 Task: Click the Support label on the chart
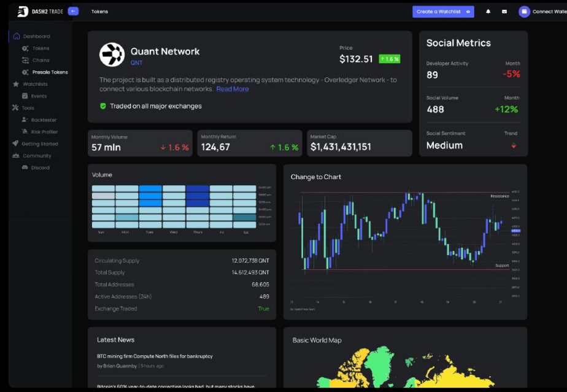point(502,266)
